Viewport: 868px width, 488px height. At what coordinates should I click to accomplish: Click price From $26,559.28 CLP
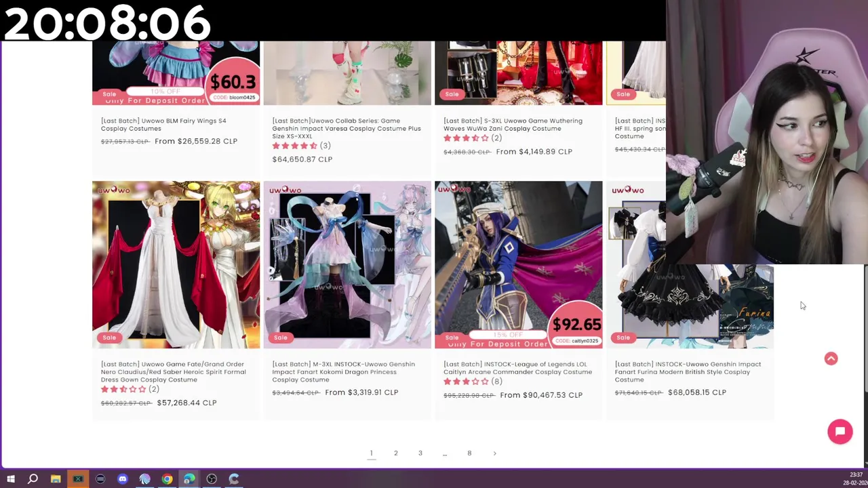point(196,141)
